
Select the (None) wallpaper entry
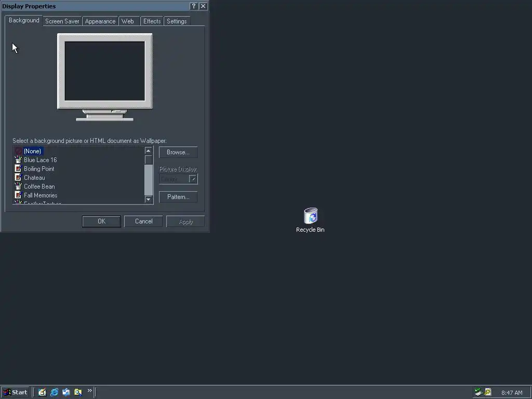(x=33, y=151)
